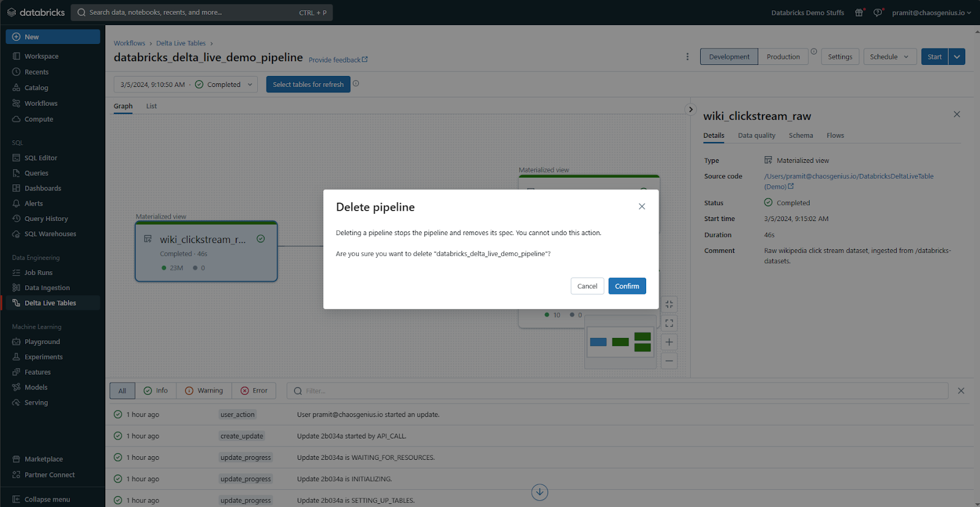Zoom in the graph with plus
This screenshot has width=980, height=507.
(669, 342)
